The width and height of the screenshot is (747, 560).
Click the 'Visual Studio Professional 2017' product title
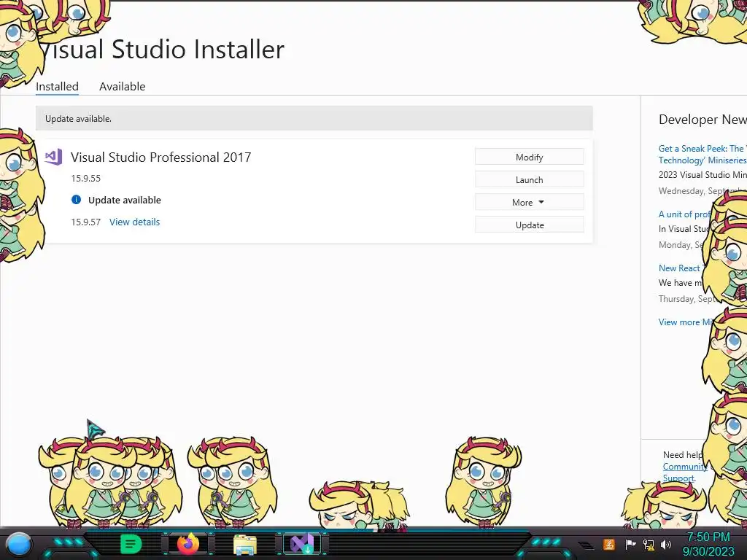161,157
